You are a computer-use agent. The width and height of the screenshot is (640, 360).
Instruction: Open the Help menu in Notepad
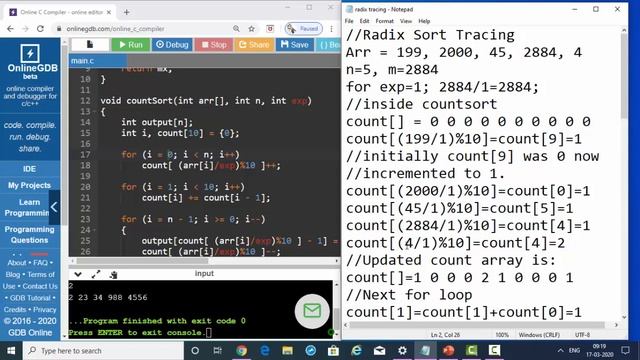pyautogui.click(x=424, y=21)
